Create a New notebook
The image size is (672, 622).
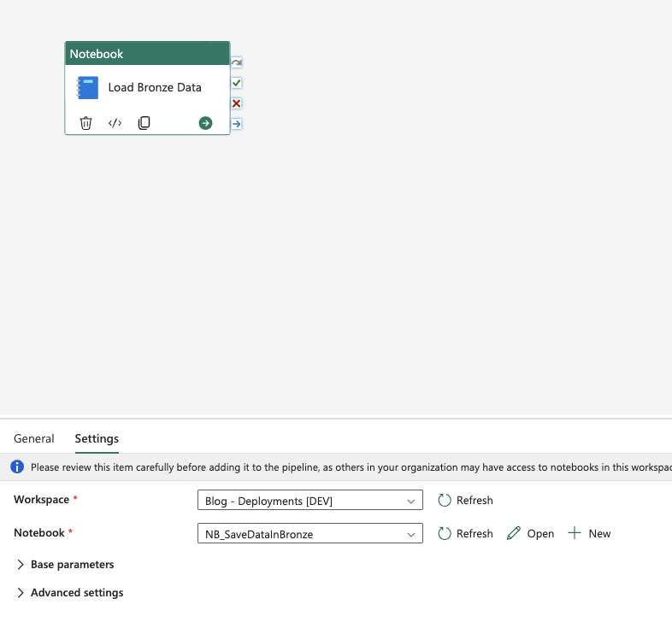pos(590,533)
